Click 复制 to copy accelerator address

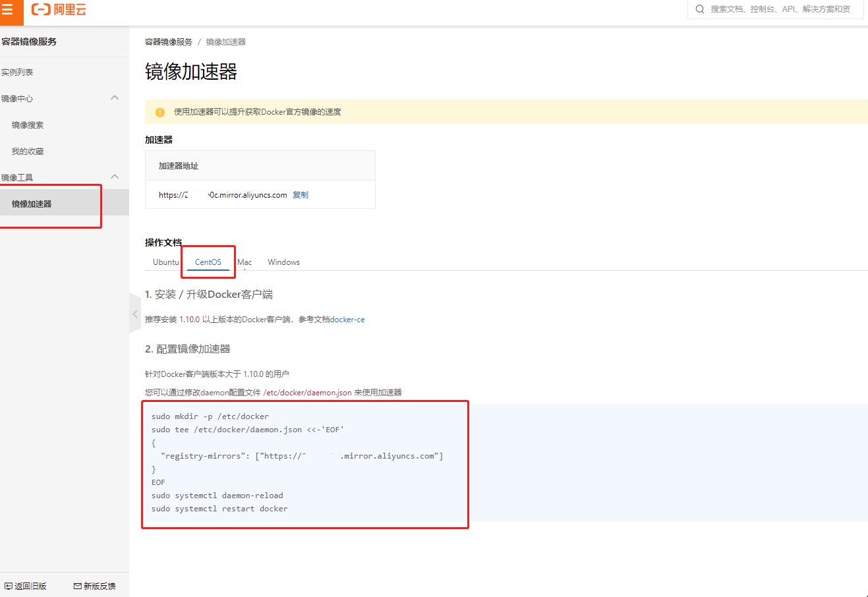301,195
